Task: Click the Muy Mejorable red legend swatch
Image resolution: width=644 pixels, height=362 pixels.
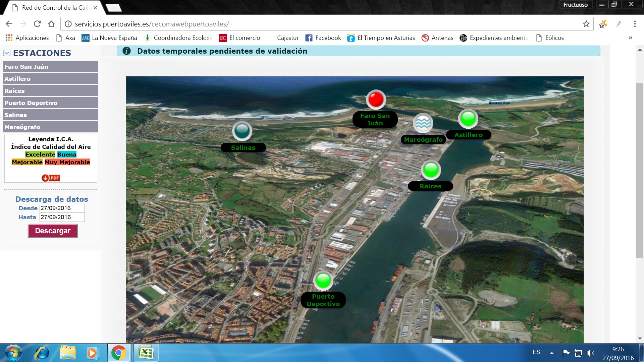Action: coord(67,162)
